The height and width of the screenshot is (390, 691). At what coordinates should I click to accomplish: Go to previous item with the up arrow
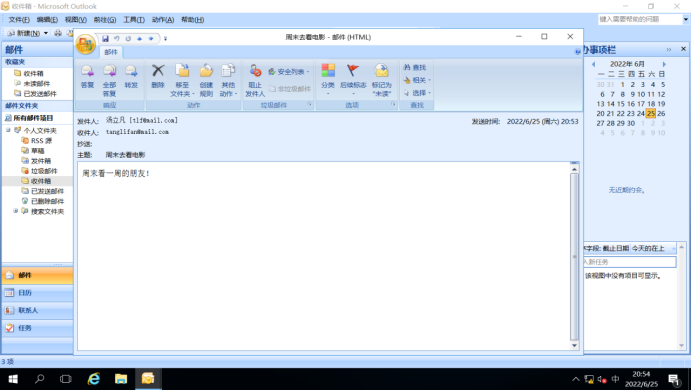pyautogui.click(x=139, y=38)
